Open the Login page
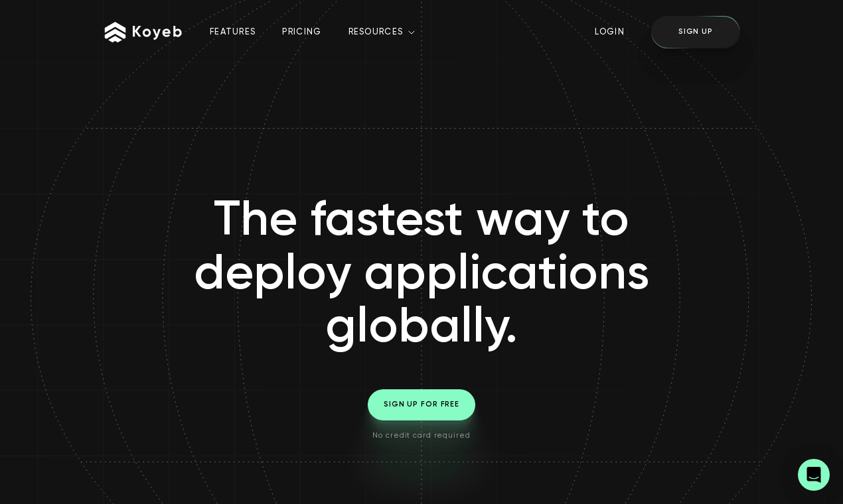 pyautogui.click(x=609, y=32)
